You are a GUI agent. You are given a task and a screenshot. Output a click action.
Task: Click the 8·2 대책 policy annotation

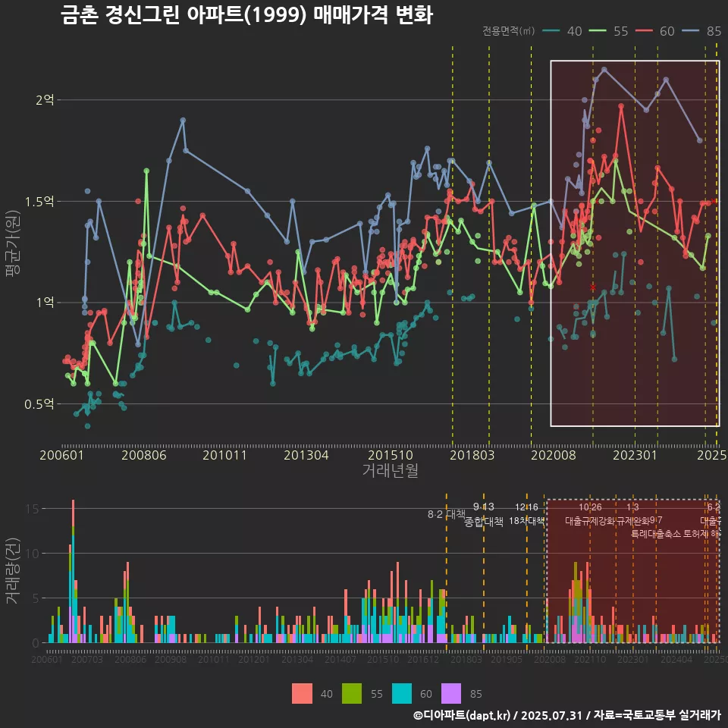[447, 514]
